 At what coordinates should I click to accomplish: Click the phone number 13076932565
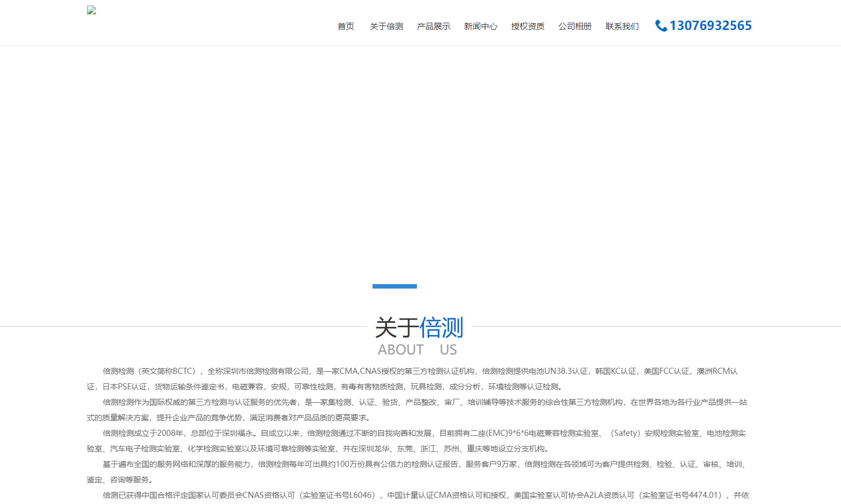[710, 25]
